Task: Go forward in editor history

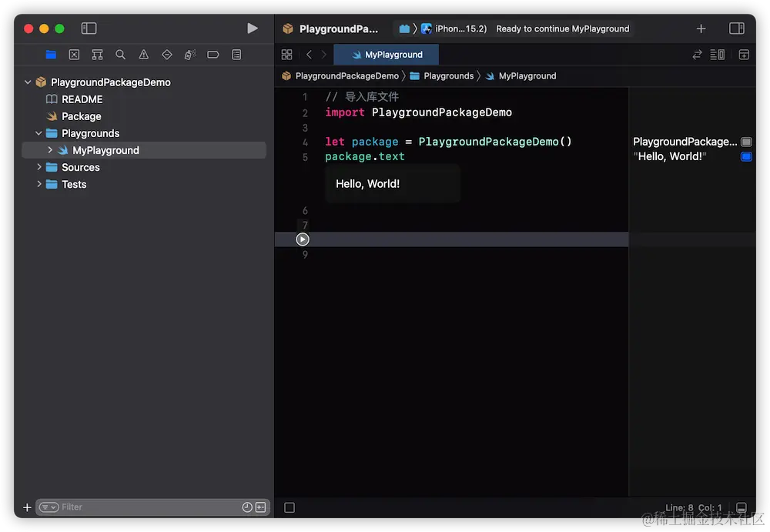Action: 323,55
